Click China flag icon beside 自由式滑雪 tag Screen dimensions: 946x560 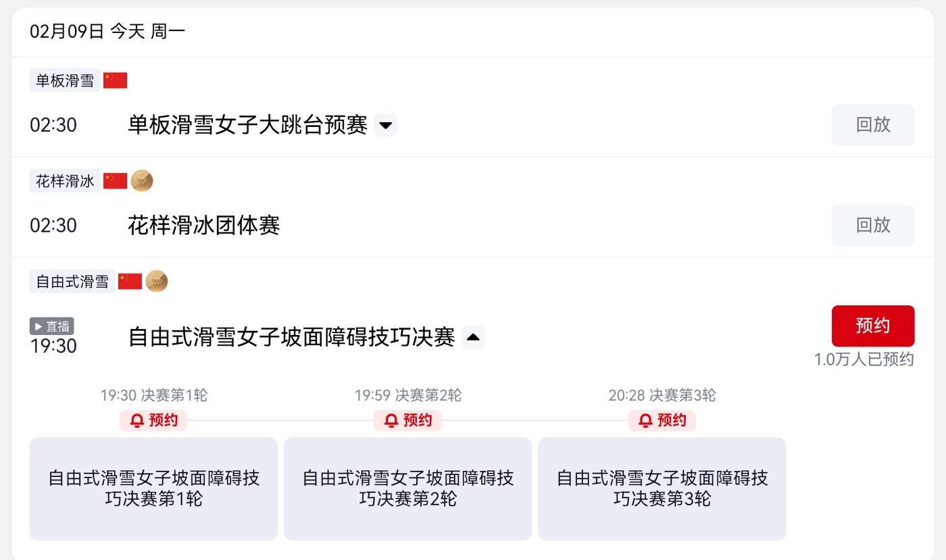click(x=130, y=281)
